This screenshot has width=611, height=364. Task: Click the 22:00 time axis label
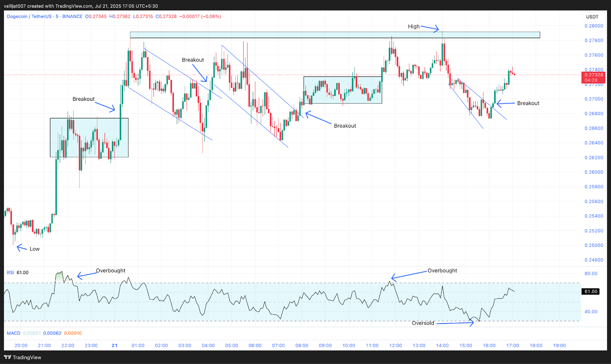[68, 345]
